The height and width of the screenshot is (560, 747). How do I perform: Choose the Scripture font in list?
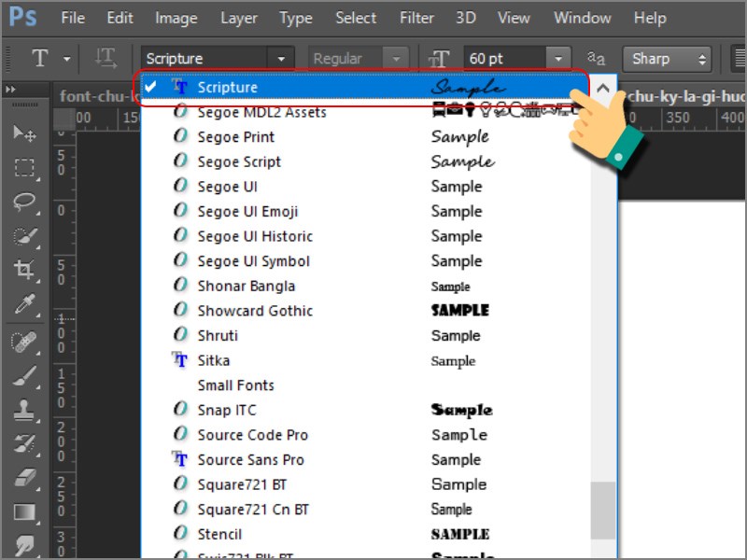point(364,87)
